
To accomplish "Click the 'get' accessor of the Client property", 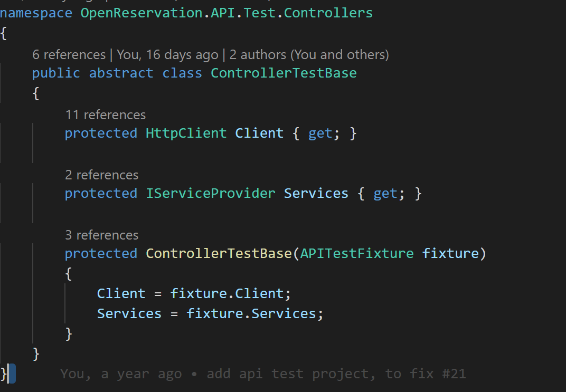I will click(320, 133).
